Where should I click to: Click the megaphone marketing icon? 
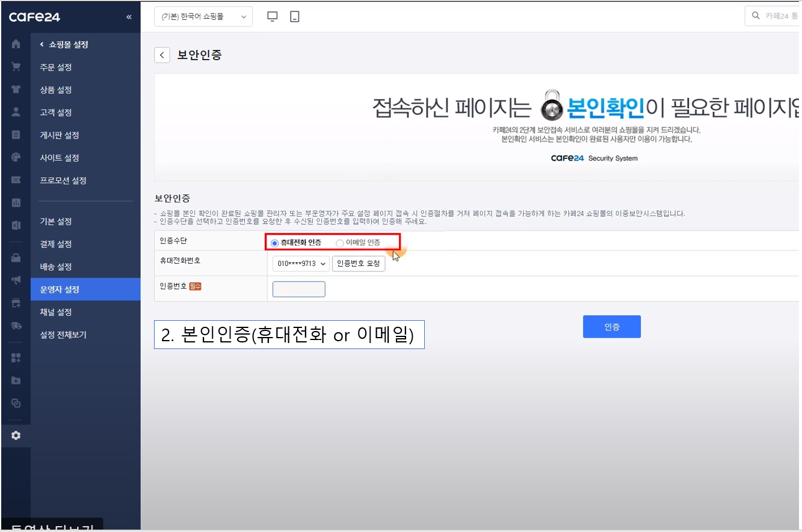pyautogui.click(x=16, y=280)
